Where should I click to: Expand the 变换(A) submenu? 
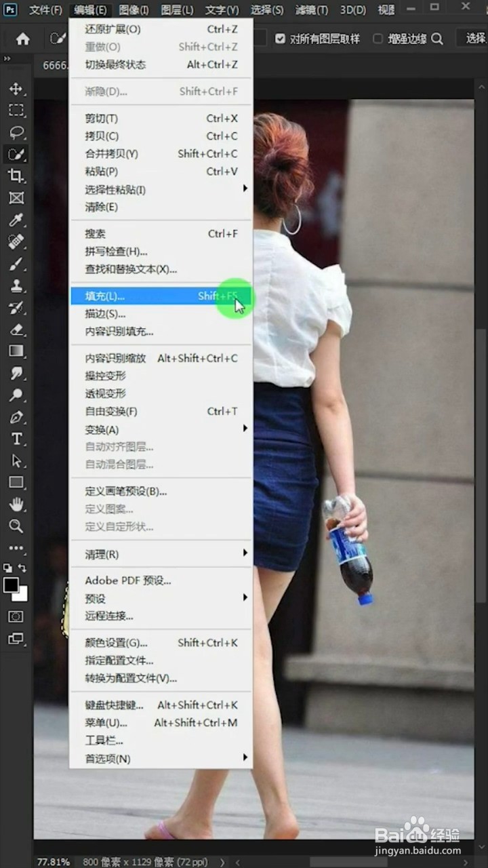pyautogui.click(x=245, y=429)
